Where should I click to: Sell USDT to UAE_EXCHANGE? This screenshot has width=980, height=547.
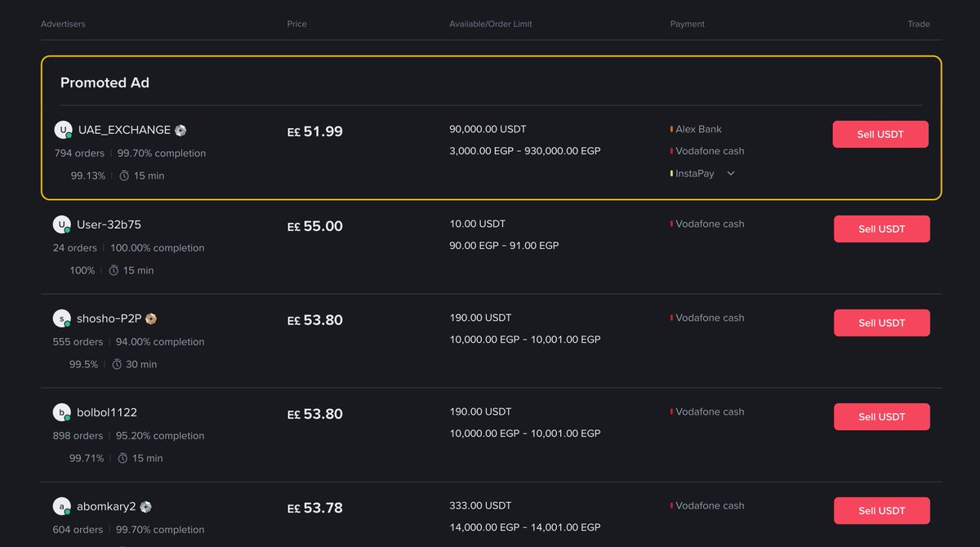[880, 135]
